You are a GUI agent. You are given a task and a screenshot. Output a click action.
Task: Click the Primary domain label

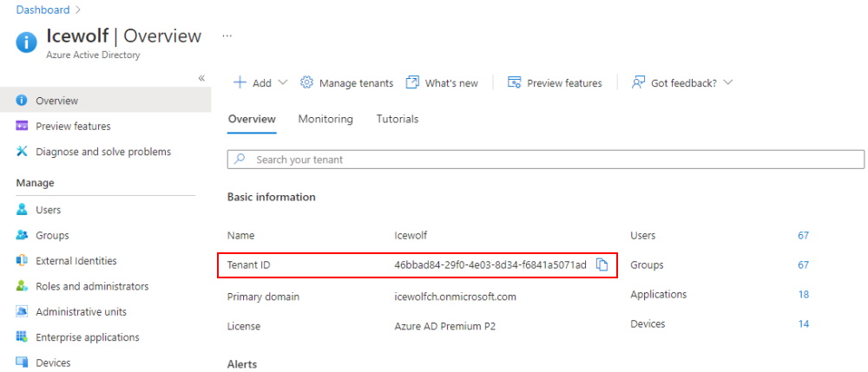pyautogui.click(x=263, y=297)
